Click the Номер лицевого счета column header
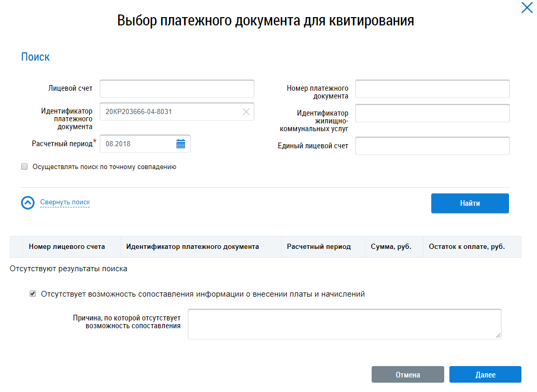The height and width of the screenshot is (392, 537). click(67, 247)
